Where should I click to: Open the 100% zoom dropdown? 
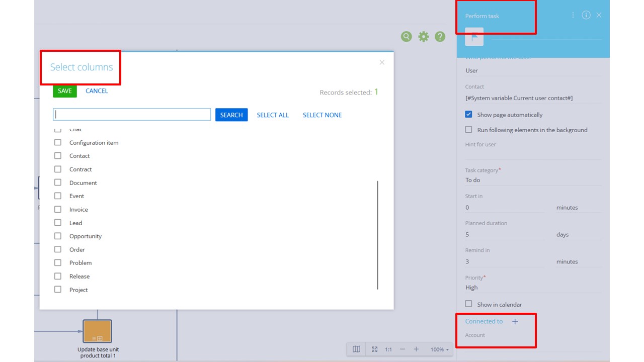440,349
